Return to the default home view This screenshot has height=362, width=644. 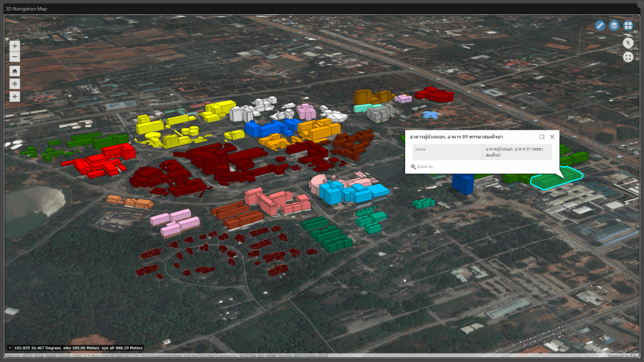point(14,71)
